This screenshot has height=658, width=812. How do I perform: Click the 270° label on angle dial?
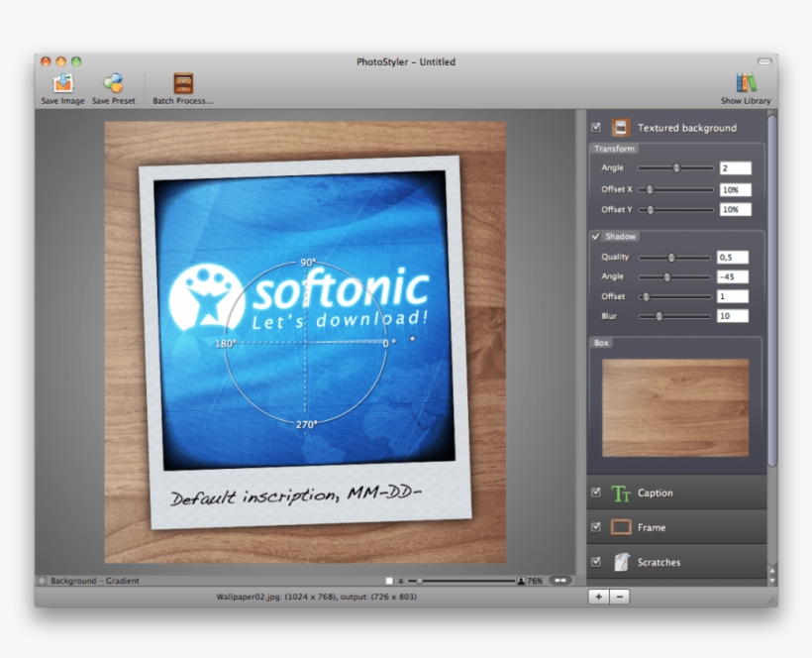coord(306,425)
